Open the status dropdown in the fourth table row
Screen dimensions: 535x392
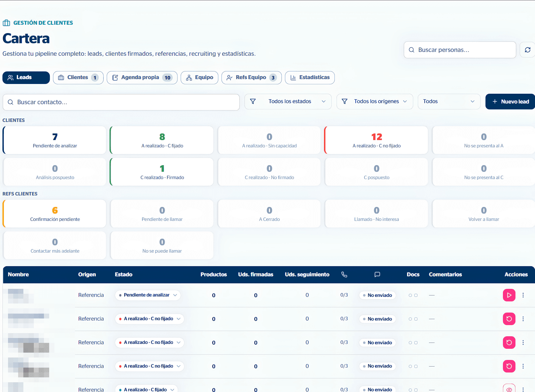tap(150, 366)
